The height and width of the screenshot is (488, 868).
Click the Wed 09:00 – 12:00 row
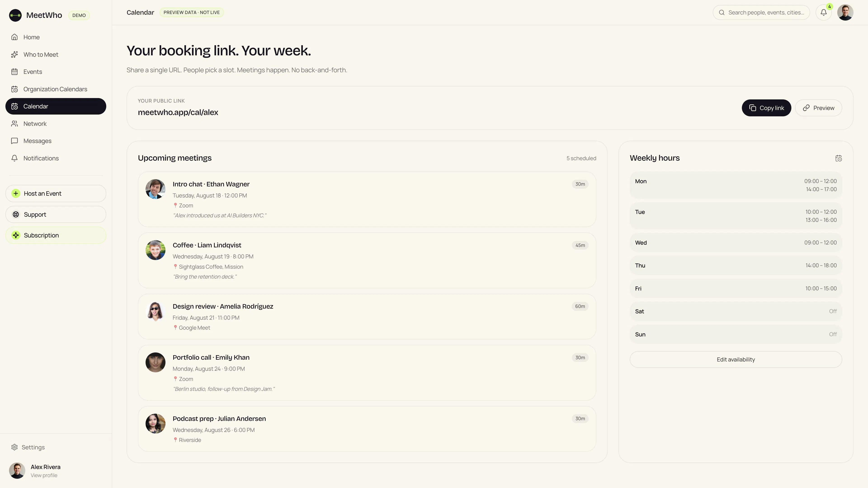pyautogui.click(x=736, y=242)
